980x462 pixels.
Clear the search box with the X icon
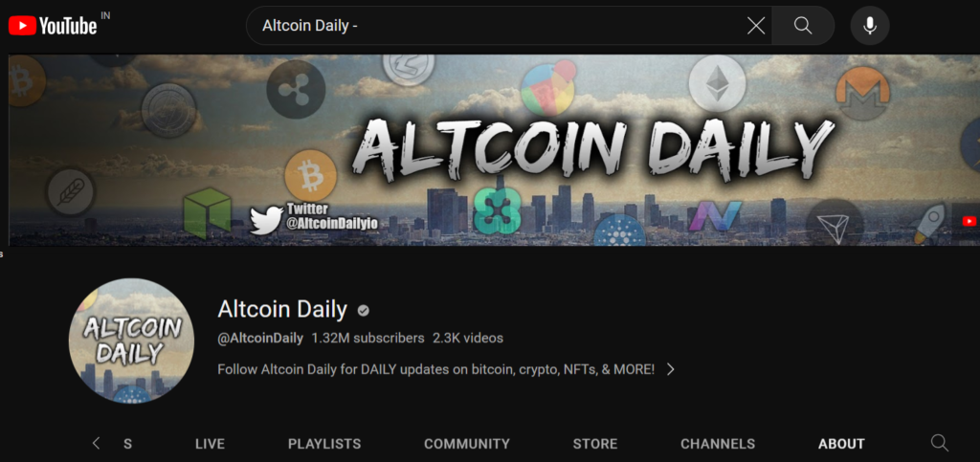tap(756, 26)
